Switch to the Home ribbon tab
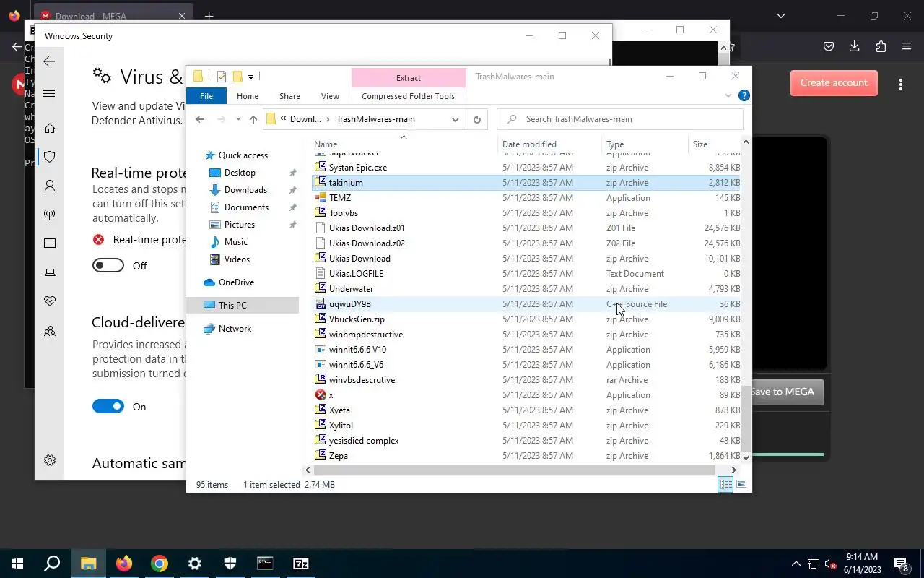924x578 pixels. tap(248, 96)
